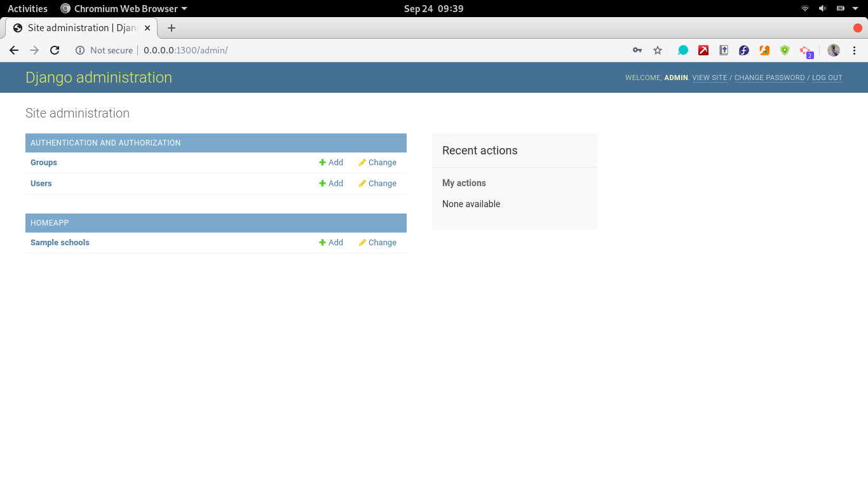Add a new User
Screen dimensions: 868x488
click(x=331, y=184)
